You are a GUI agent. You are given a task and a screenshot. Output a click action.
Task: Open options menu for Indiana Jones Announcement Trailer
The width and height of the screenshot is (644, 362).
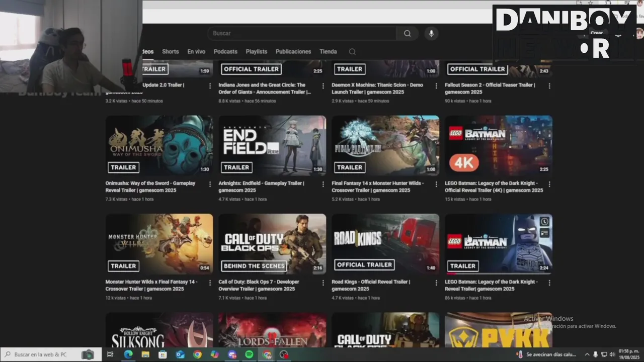(323, 86)
